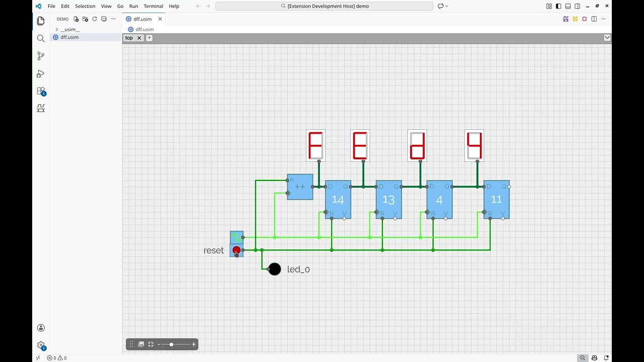The image size is (644, 362).
Task: Click the seven-segment display showing E
Action: [360, 145]
